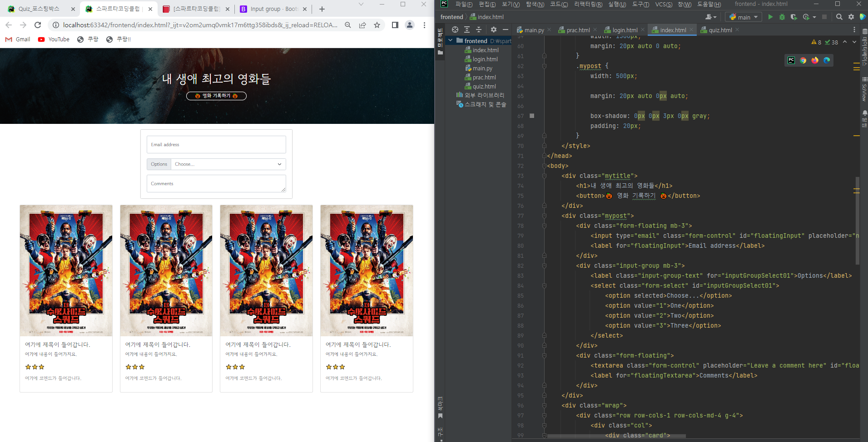Go back in Chrome
Screen dimensions: 868x442
click(9, 25)
